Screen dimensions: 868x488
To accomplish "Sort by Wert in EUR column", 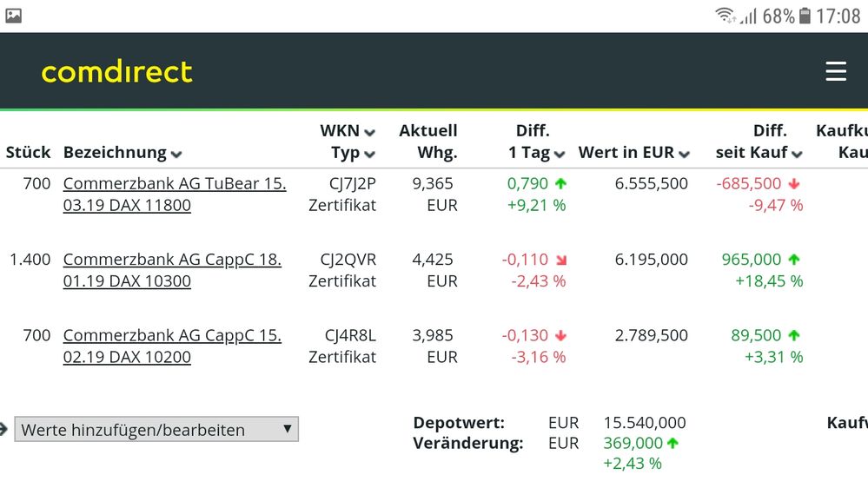I will point(684,155).
